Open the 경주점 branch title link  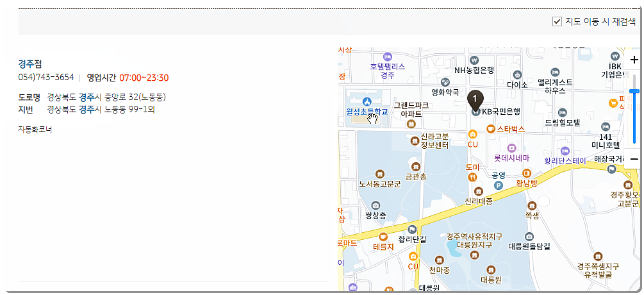[x=30, y=64]
